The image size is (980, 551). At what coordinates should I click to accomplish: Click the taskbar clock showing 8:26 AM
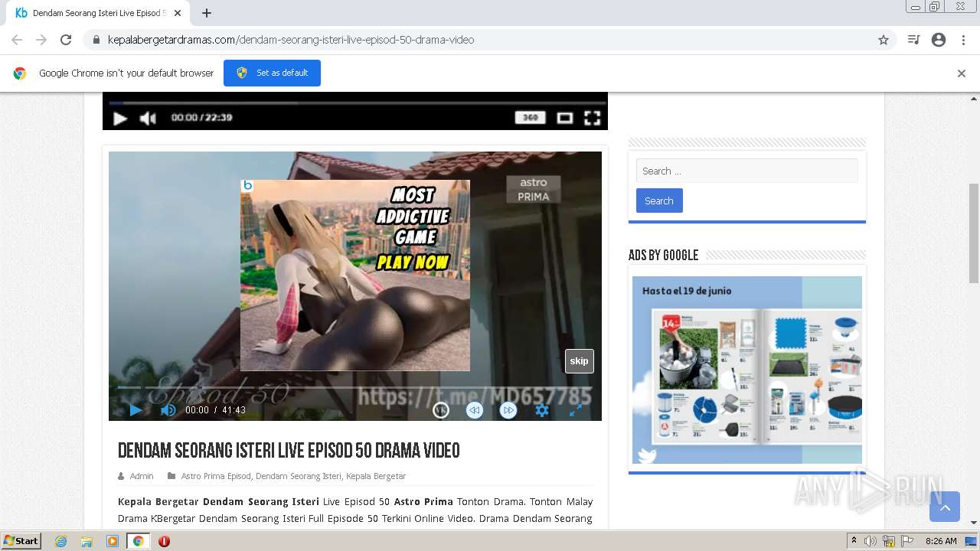click(x=941, y=541)
